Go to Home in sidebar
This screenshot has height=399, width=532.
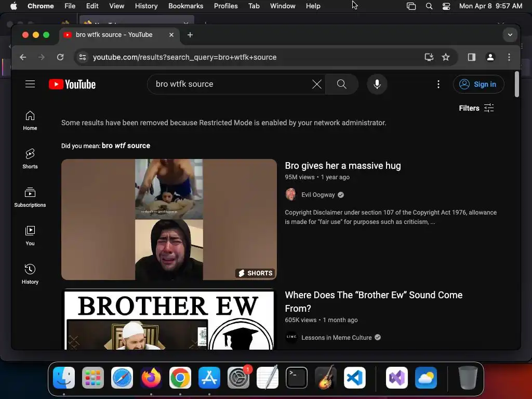(x=30, y=121)
